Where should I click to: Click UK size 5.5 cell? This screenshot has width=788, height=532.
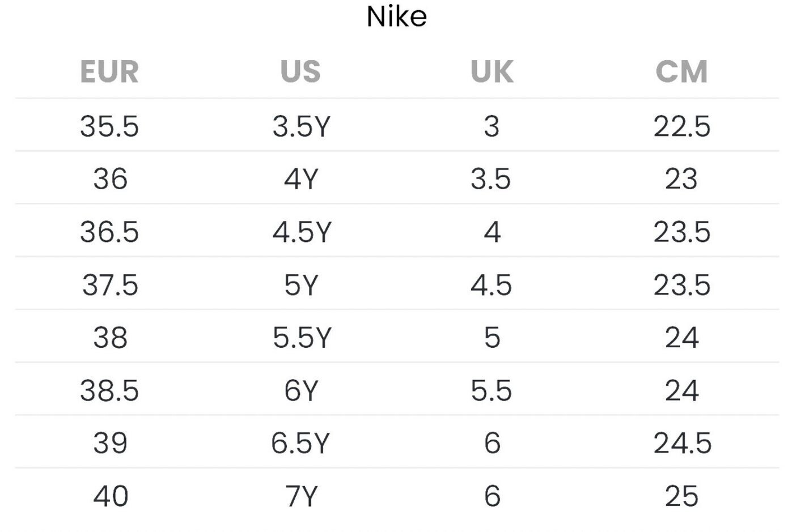491,391
